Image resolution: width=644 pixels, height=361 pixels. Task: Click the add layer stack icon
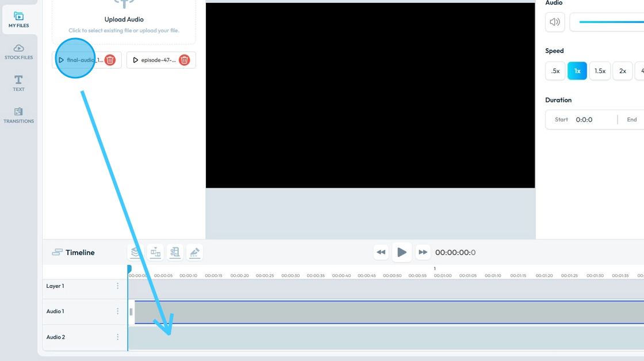pyautogui.click(x=135, y=252)
